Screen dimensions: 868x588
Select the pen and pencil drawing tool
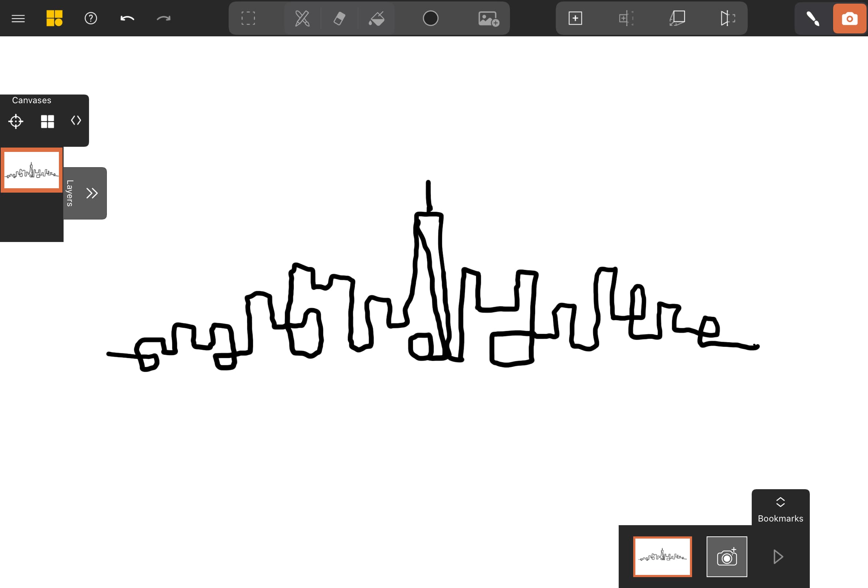tap(302, 18)
